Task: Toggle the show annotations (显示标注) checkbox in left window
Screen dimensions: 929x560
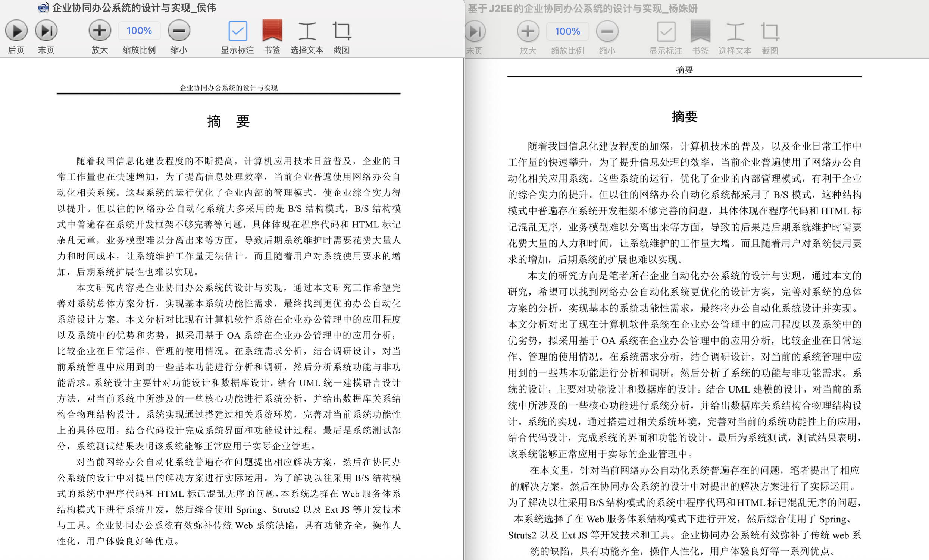Action: [238, 31]
